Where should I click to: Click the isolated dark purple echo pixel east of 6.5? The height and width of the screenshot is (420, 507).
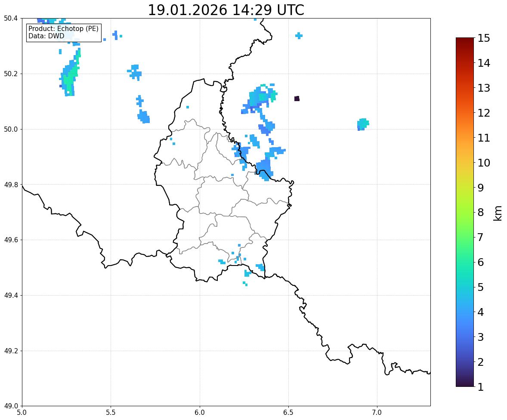pos(297,99)
